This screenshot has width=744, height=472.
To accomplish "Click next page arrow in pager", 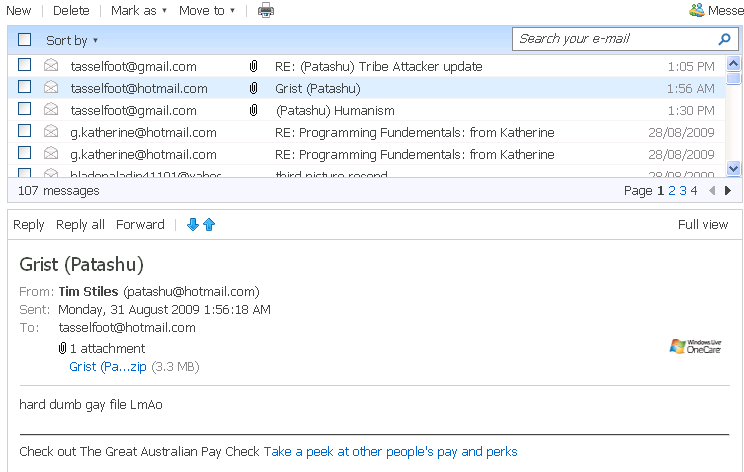I will point(728,190).
